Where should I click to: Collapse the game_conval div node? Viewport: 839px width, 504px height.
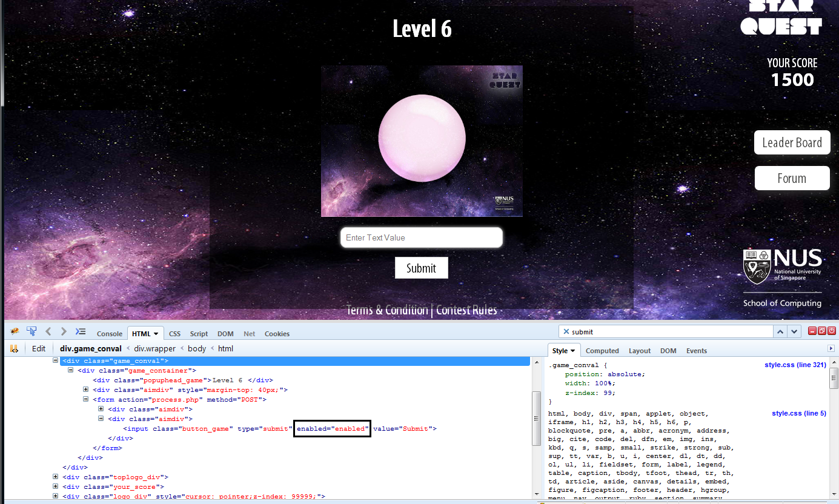(x=56, y=360)
